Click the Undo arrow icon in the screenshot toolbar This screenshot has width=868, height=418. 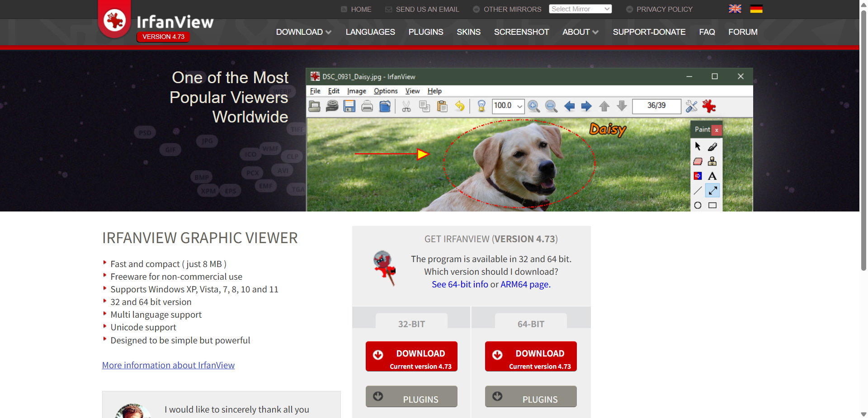click(460, 106)
